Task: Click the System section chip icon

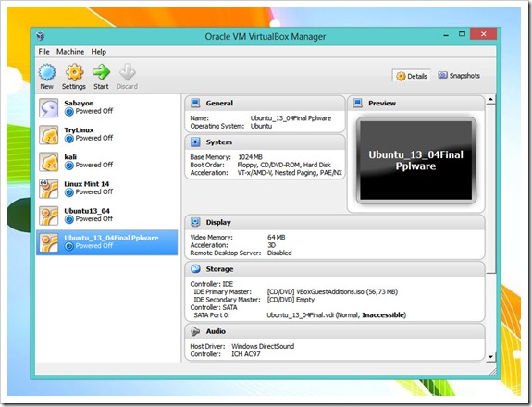Action: pyautogui.click(x=195, y=142)
